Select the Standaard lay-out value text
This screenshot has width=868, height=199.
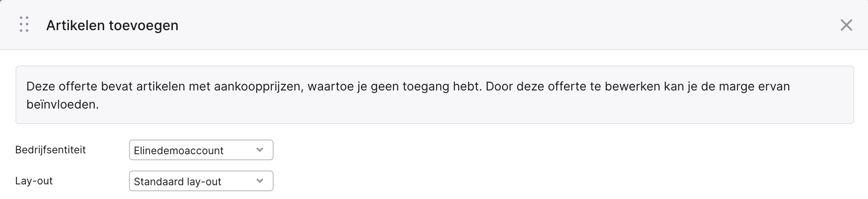(x=177, y=181)
